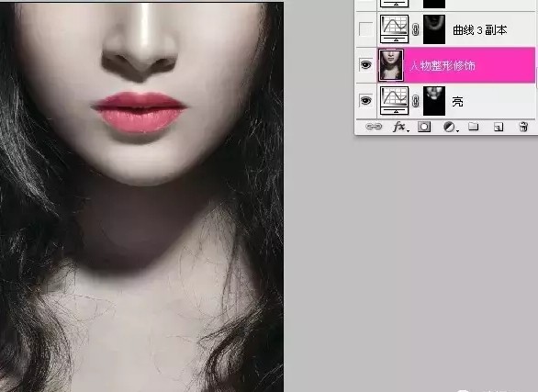Screen dimensions: 538x392
Task: Select layer mask thumbnail of 曲线 3 副本
Action: [x=434, y=29]
